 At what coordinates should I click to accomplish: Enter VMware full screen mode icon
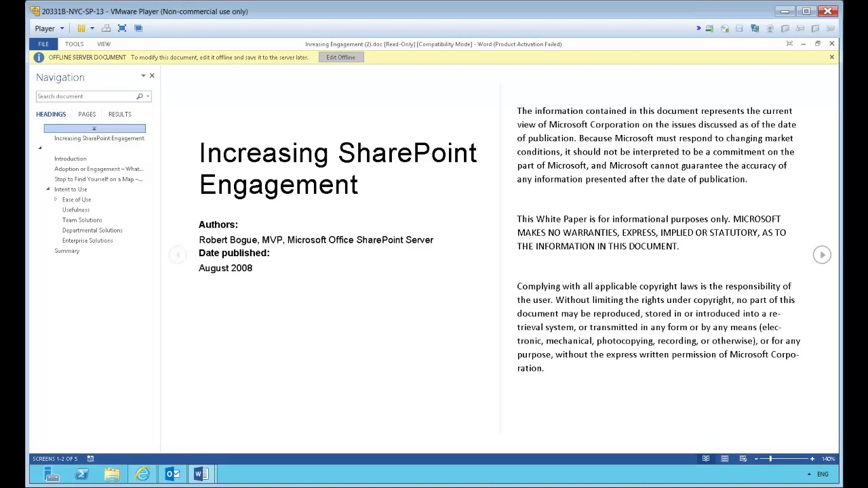coord(122,28)
